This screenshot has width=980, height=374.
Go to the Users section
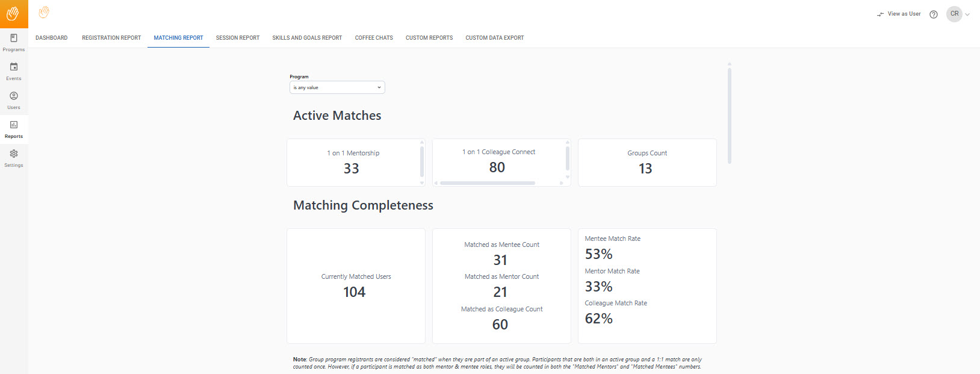point(14,101)
